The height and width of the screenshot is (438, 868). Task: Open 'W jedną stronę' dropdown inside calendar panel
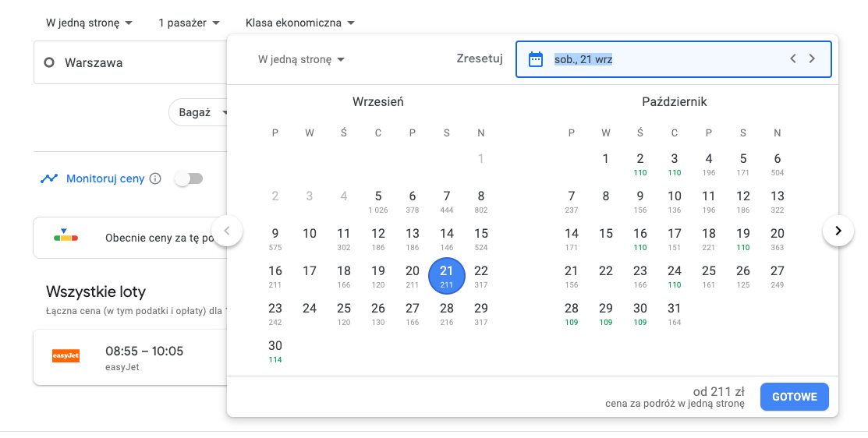(301, 59)
